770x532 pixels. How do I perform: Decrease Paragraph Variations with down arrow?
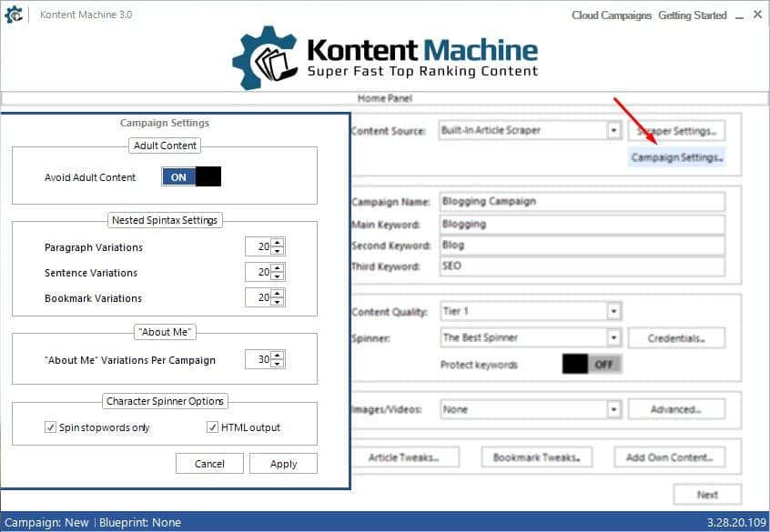click(278, 251)
